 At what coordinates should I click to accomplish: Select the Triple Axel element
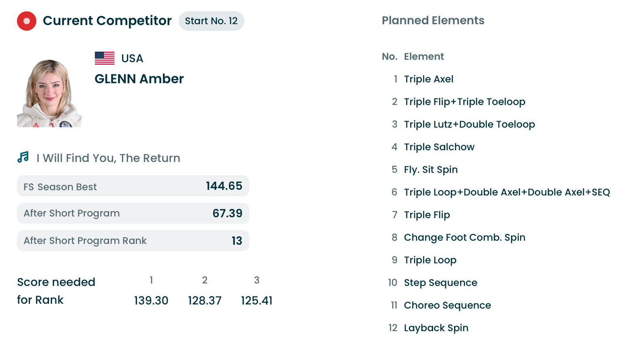click(429, 79)
